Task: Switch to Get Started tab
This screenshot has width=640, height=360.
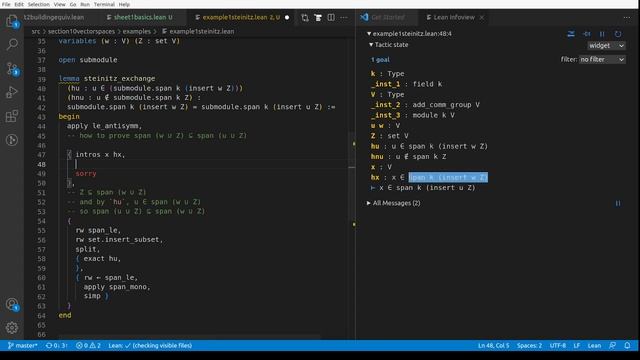Action: pyautogui.click(x=388, y=18)
